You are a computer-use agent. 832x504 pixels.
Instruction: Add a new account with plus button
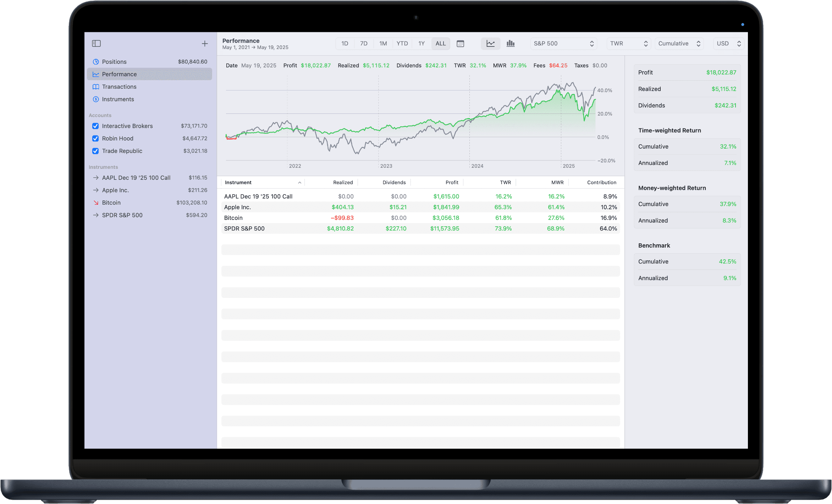click(205, 43)
